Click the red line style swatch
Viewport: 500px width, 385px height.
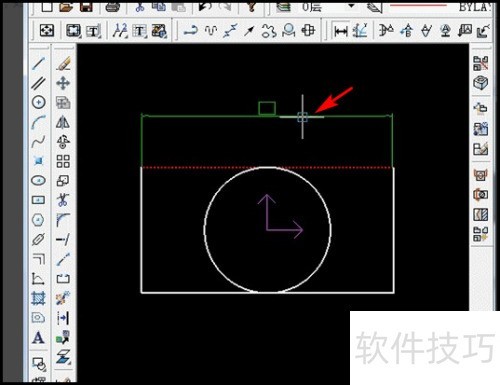tap(418, 5)
